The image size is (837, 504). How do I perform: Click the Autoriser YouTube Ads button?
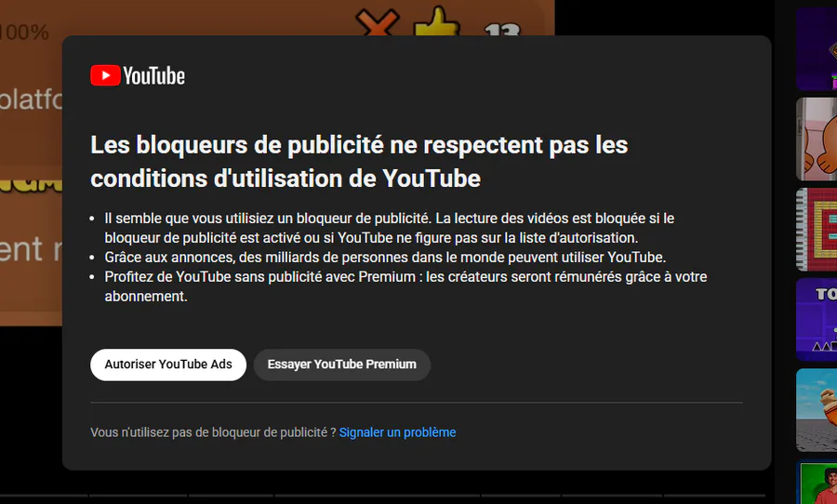168,365
